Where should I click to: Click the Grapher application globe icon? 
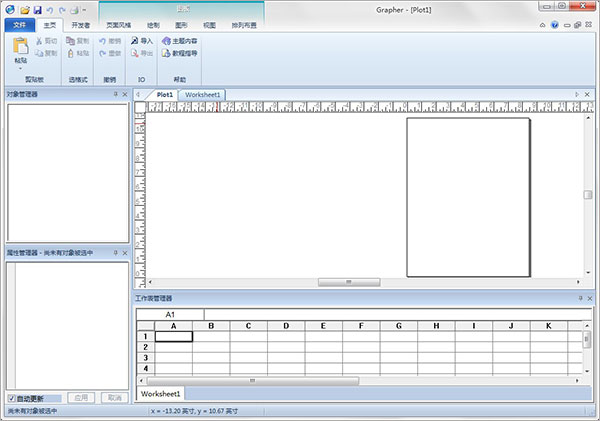click(9, 9)
